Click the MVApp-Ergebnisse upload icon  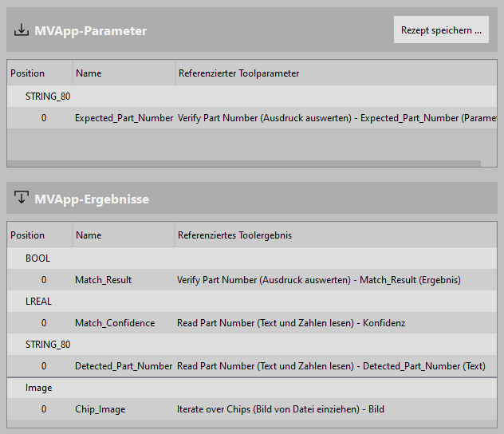(x=21, y=198)
